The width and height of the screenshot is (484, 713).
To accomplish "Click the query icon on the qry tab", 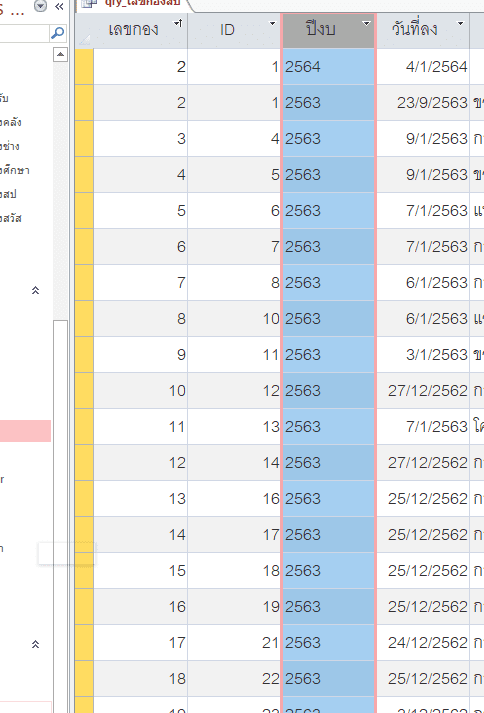I will click(x=90, y=4).
